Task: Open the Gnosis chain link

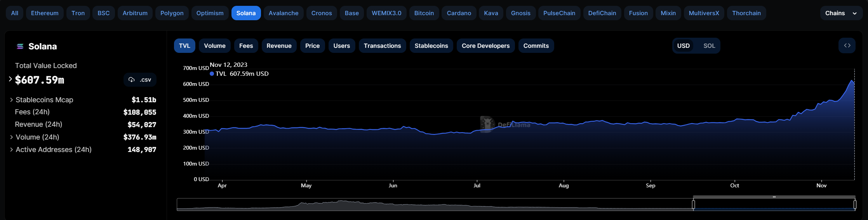Action: point(521,13)
